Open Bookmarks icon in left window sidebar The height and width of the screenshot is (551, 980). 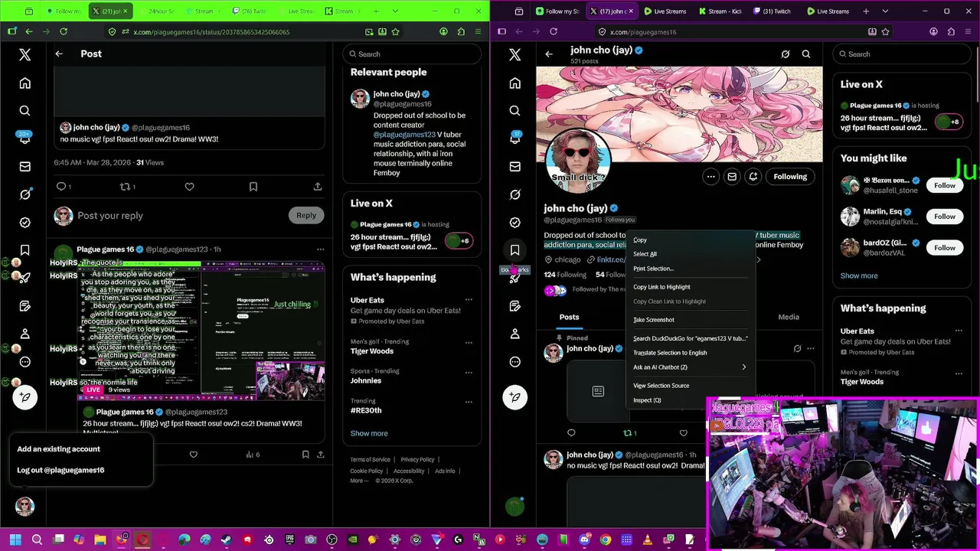(25, 250)
